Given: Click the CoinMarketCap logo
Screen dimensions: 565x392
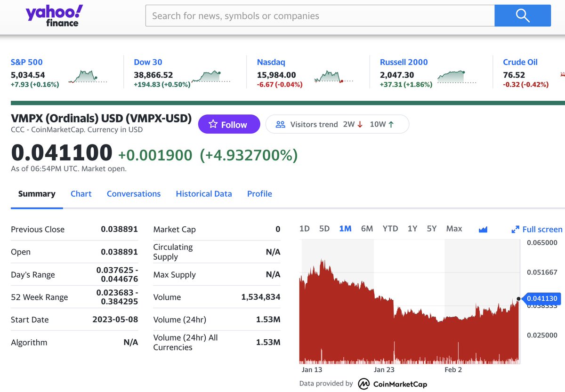Looking at the screenshot, I should [x=393, y=384].
